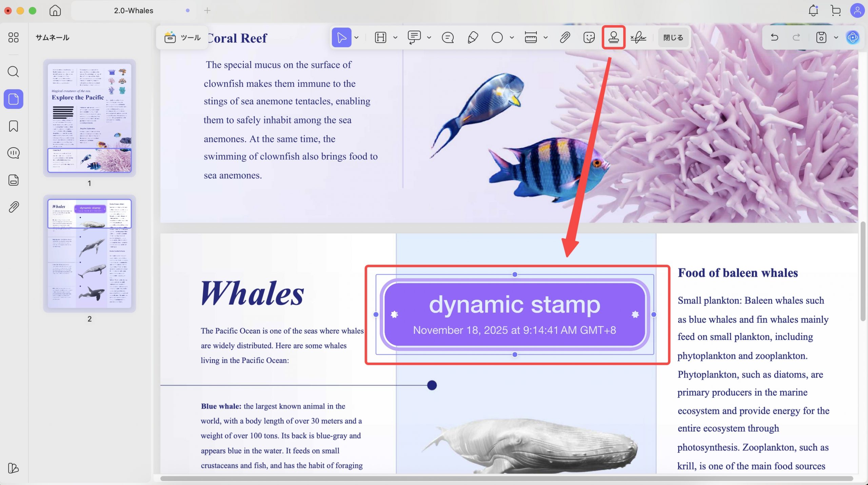This screenshot has width=868, height=485.
Task: Open the Comments panel in left sidebar
Action: coord(13,153)
